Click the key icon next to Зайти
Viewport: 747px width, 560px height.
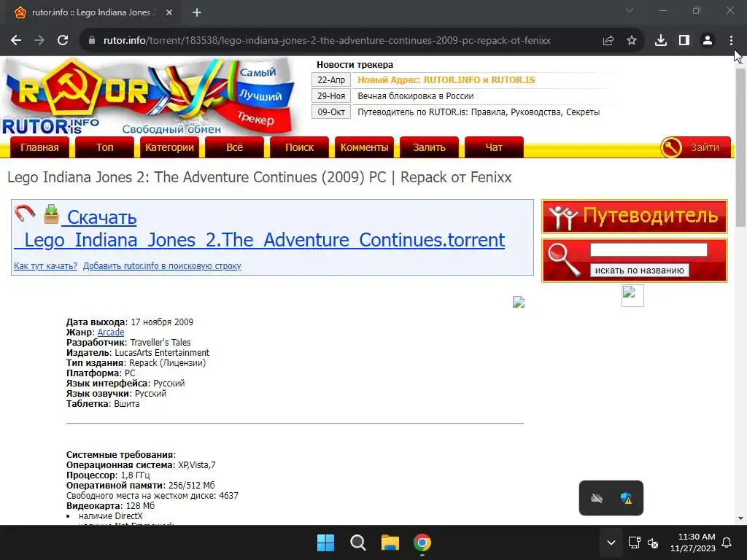(671, 147)
